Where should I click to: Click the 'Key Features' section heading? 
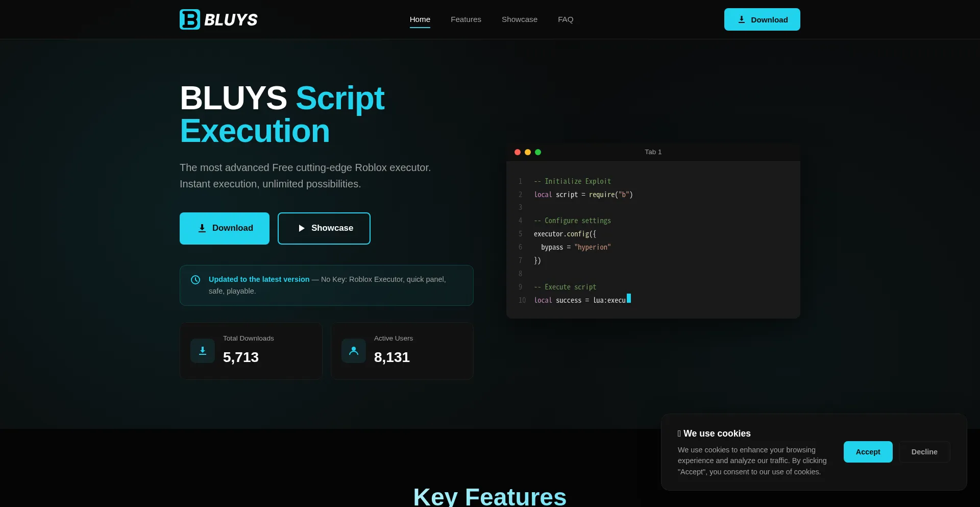[x=490, y=496]
